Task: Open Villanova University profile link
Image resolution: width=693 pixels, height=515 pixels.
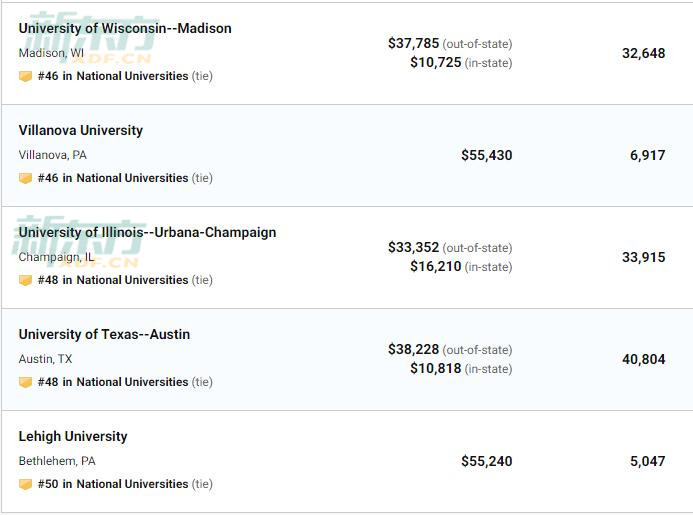Action: click(x=81, y=130)
